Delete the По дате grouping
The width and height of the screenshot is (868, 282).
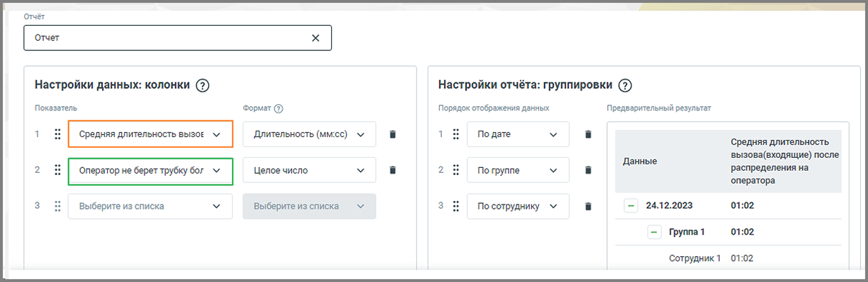pos(588,134)
